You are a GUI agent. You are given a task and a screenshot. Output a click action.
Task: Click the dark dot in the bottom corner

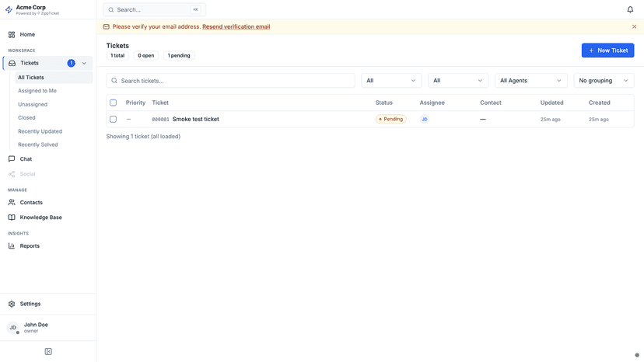(x=637, y=355)
